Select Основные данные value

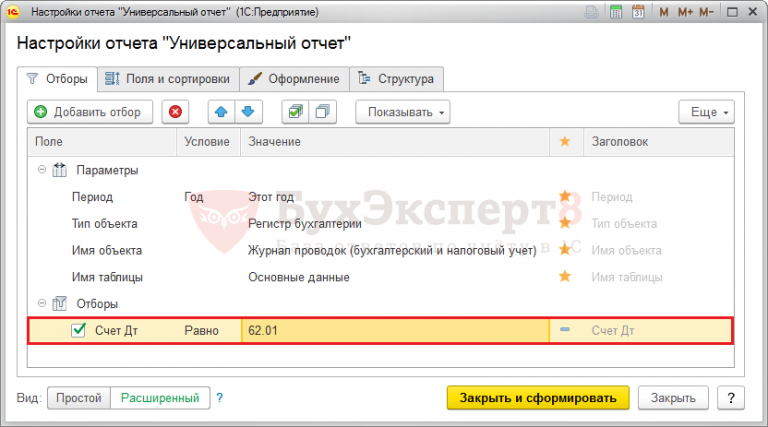299,277
